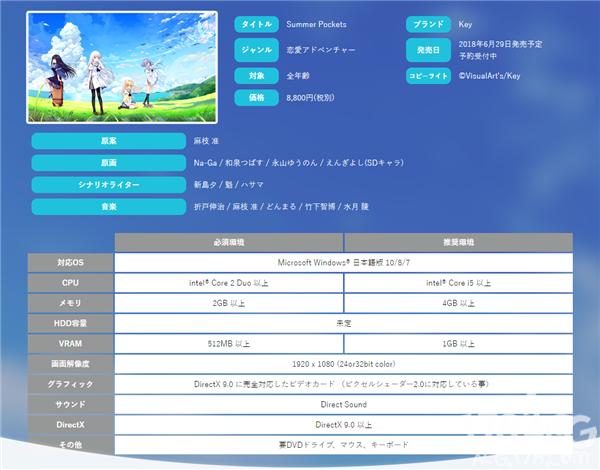This screenshot has height=470, width=600.
Task: Click the 原案 label bar
Action: tap(109, 141)
